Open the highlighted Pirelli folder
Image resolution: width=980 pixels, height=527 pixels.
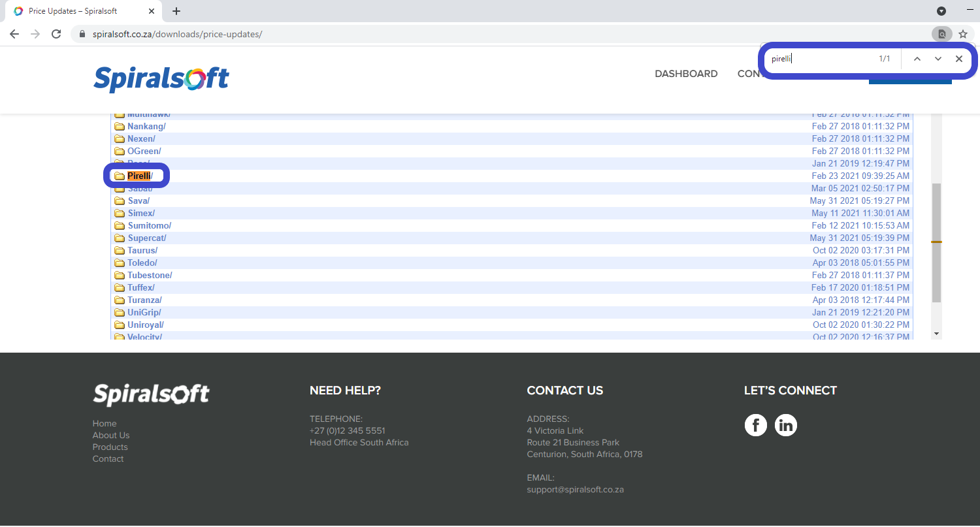(140, 176)
